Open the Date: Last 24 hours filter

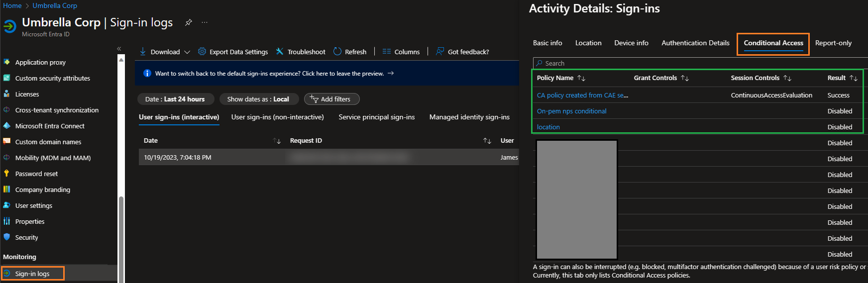tap(175, 99)
